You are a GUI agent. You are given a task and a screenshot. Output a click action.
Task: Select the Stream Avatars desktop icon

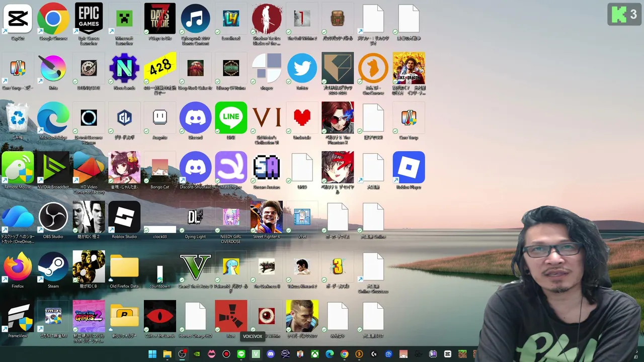267,167
